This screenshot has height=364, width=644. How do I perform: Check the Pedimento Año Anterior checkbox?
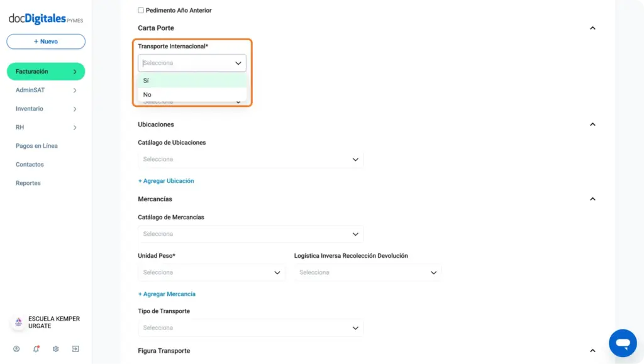[141, 10]
